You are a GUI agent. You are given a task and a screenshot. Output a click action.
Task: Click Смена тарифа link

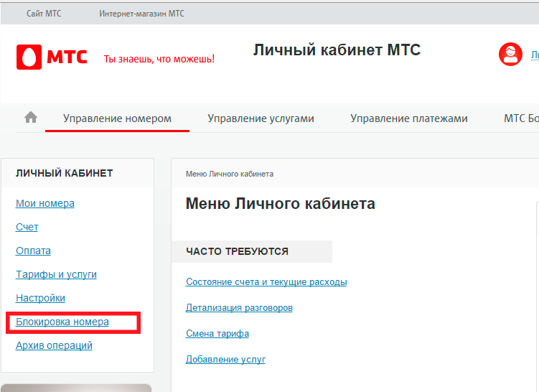click(217, 334)
